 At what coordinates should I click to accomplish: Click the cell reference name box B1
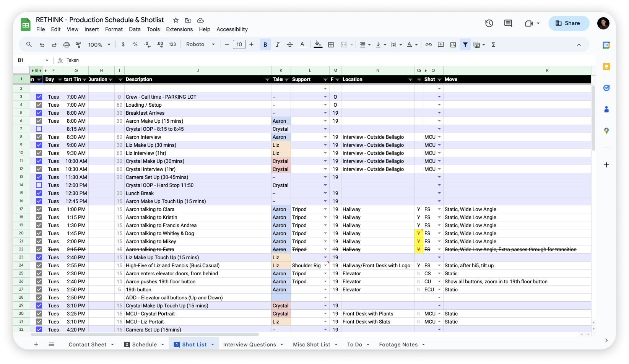[33, 60]
